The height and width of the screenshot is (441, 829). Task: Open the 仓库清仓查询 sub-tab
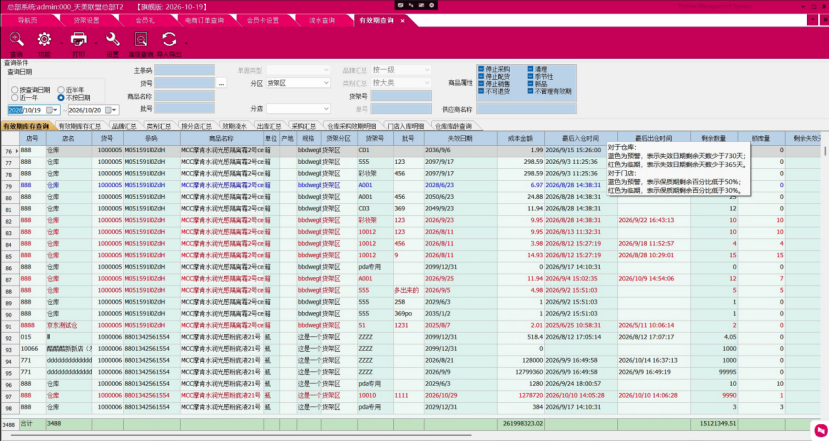click(453, 126)
